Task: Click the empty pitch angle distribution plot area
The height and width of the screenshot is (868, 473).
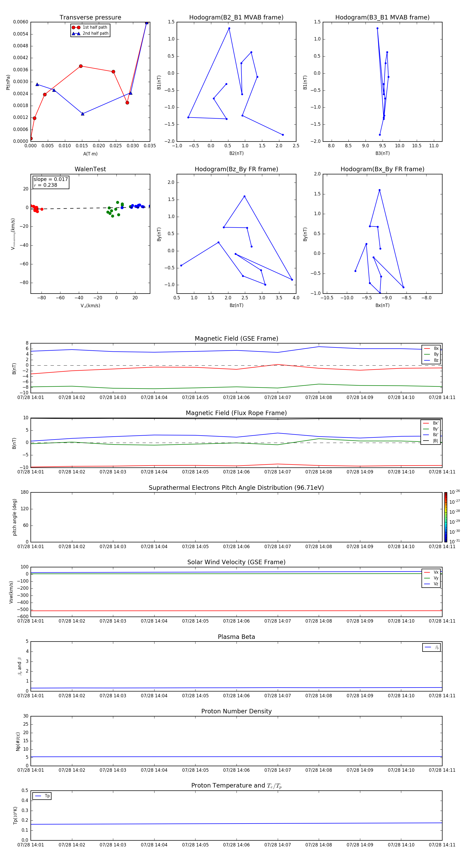Action: tap(236, 517)
